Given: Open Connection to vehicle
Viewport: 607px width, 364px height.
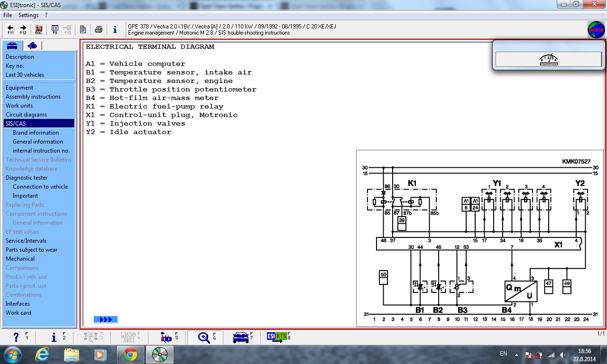Looking at the screenshot, I should pyautogui.click(x=39, y=187).
